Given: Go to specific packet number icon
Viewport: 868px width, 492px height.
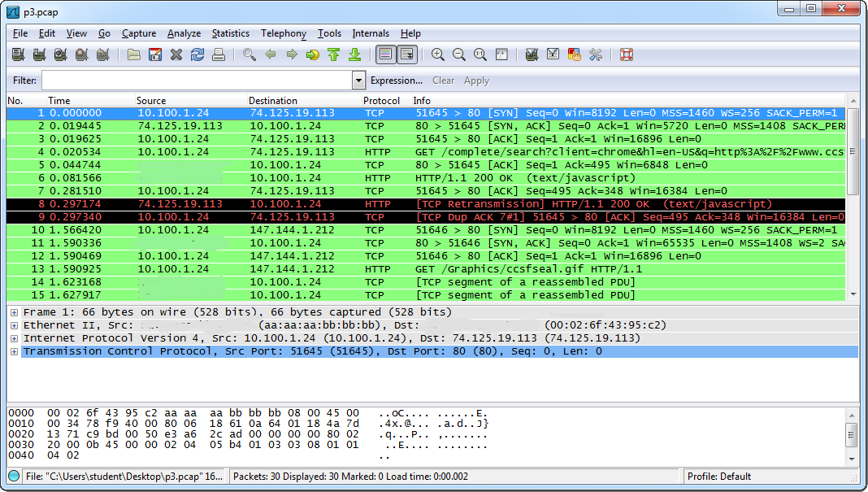Looking at the screenshot, I should [x=313, y=54].
